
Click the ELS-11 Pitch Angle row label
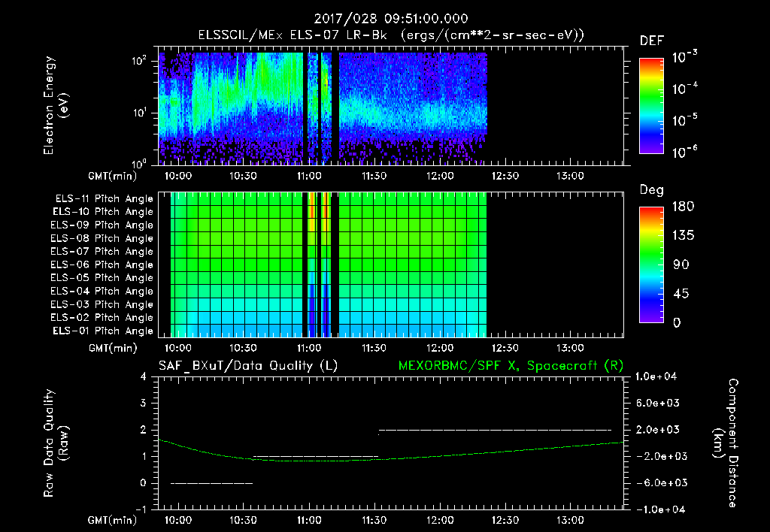point(104,199)
